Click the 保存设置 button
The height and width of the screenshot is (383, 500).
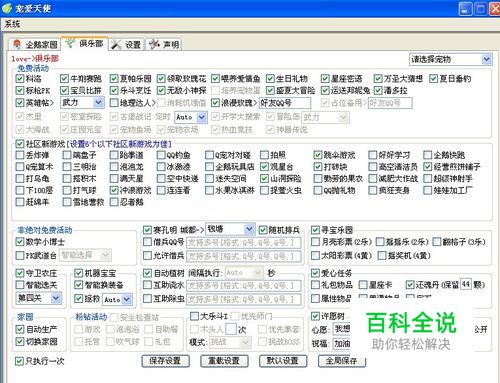[x=165, y=361]
